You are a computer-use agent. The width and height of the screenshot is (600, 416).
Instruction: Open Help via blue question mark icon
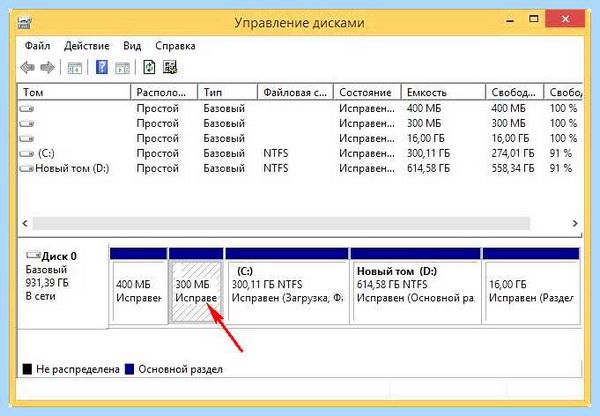pos(101,67)
